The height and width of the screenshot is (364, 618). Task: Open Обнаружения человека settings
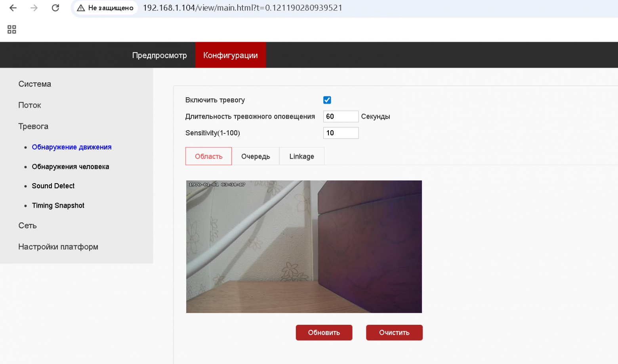(x=71, y=167)
